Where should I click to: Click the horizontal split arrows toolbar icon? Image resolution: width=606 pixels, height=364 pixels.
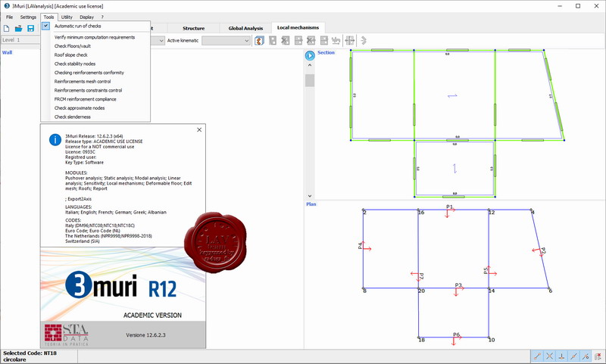point(350,41)
